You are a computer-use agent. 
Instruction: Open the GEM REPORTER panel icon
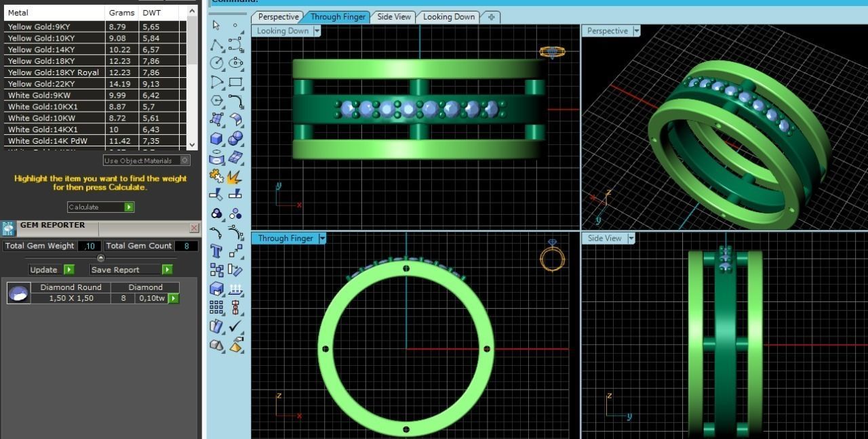pyautogui.click(x=9, y=228)
